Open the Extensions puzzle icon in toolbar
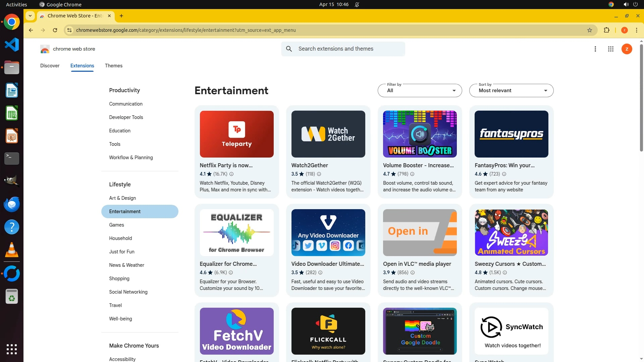The height and width of the screenshot is (362, 644). pos(606,30)
